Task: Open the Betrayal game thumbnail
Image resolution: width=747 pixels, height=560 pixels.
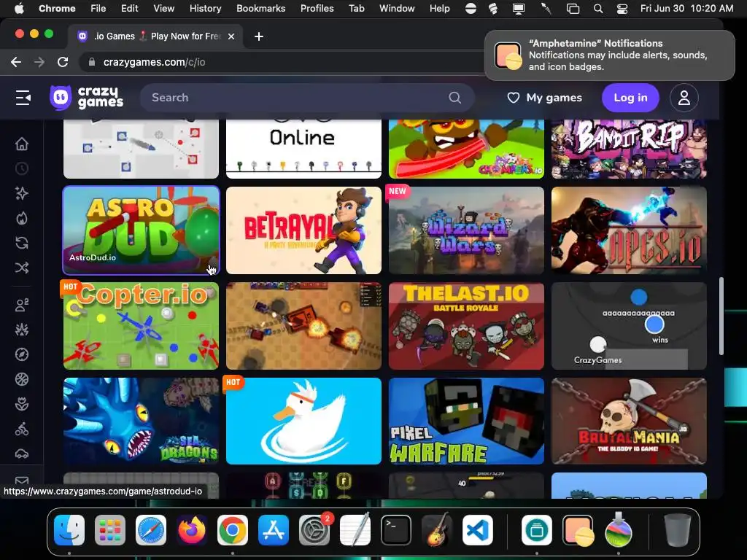Action: [303, 230]
